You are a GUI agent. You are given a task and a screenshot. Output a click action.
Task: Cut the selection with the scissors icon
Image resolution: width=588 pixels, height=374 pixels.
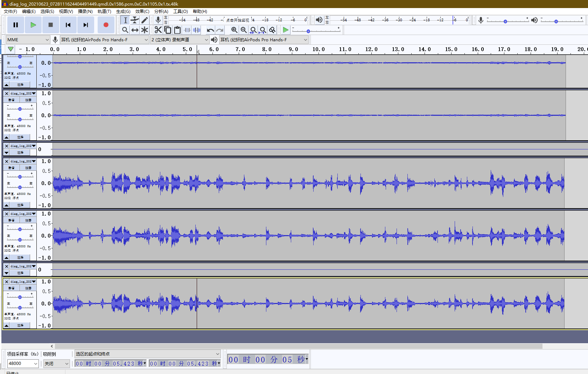[x=158, y=30]
